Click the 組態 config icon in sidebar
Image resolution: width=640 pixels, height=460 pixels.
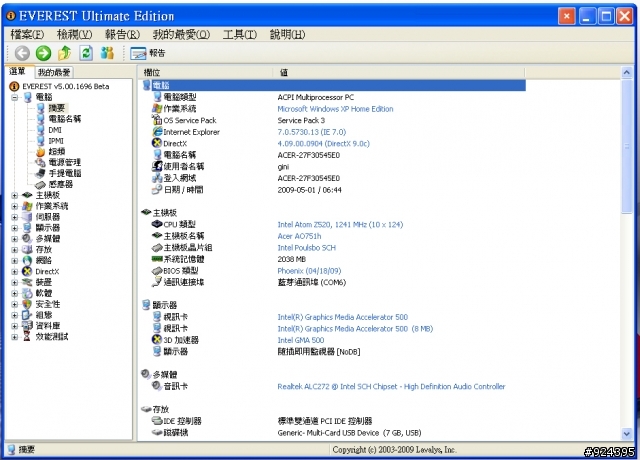[27, 315]
